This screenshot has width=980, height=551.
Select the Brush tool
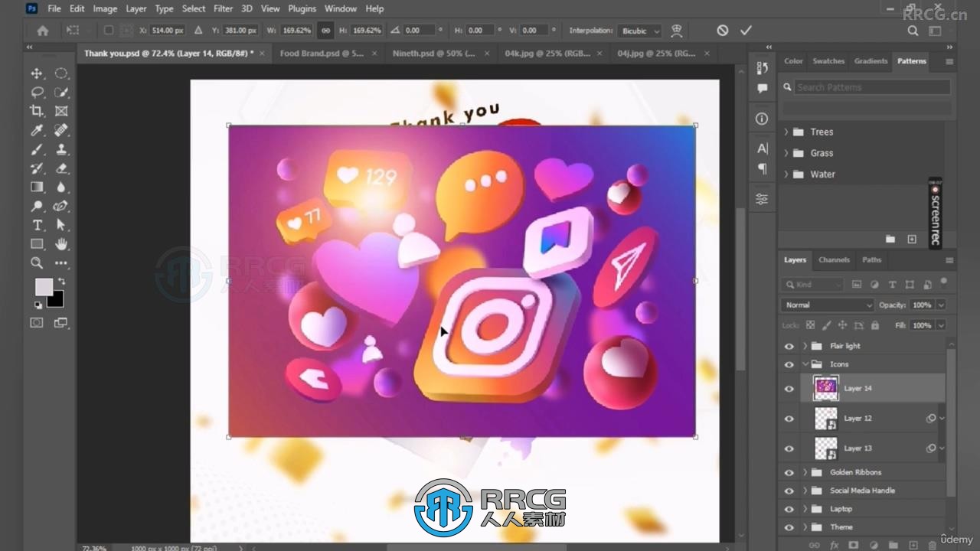37,149
